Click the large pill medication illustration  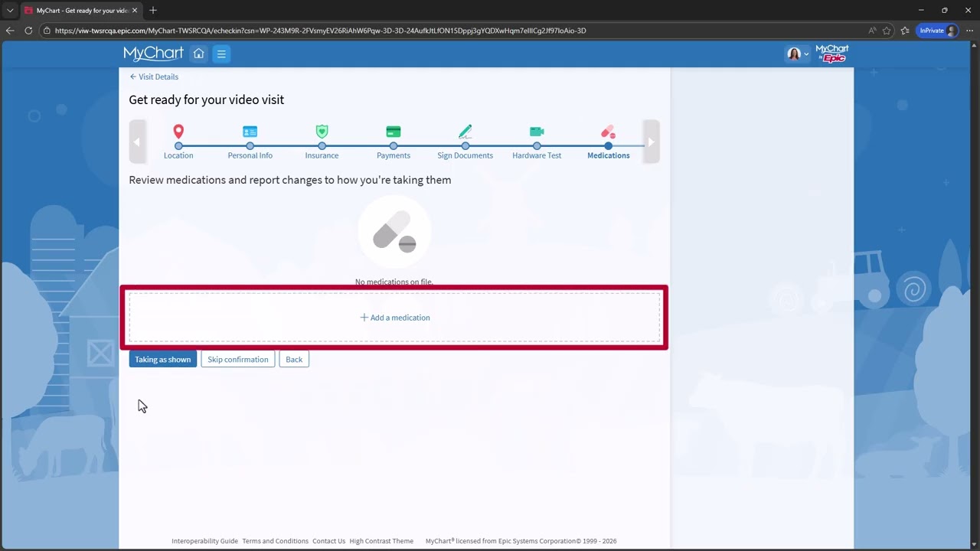click(394, 232)
